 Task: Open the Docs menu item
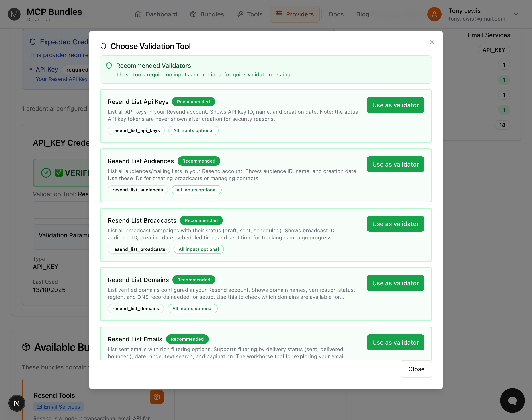pos(336,14)
